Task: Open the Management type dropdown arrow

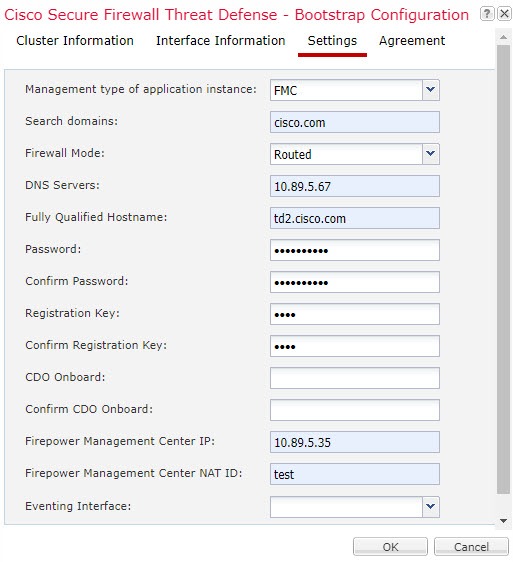Action: pyautogui.click(x=430, y=90)
